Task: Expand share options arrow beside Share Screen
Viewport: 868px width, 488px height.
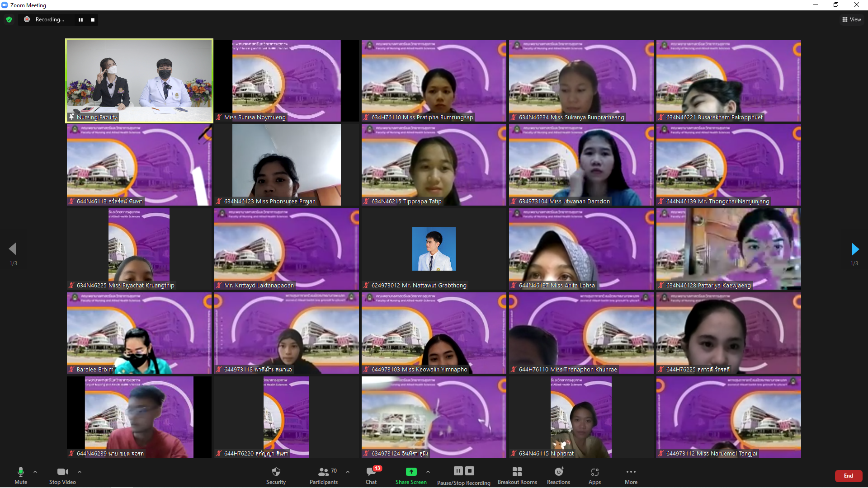Action: point(428,472)
